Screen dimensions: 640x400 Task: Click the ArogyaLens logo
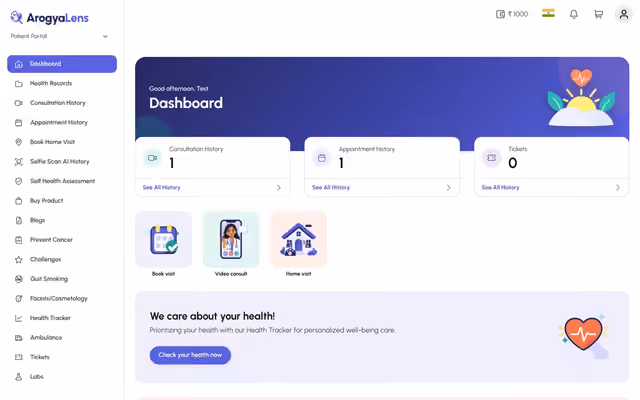pos(49,18)
